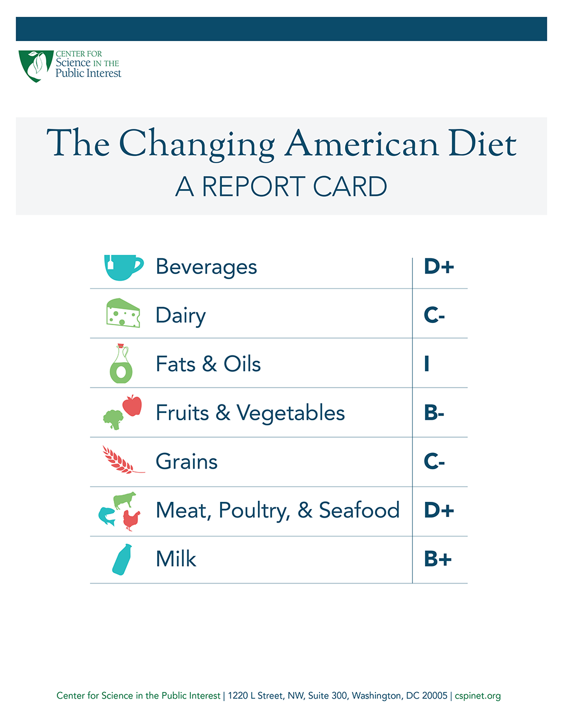Image resolution: width=563 pixels, height=728 pixels.
Task: Click the cow, fish and chicken icon
Action: [x=119, y=511]
